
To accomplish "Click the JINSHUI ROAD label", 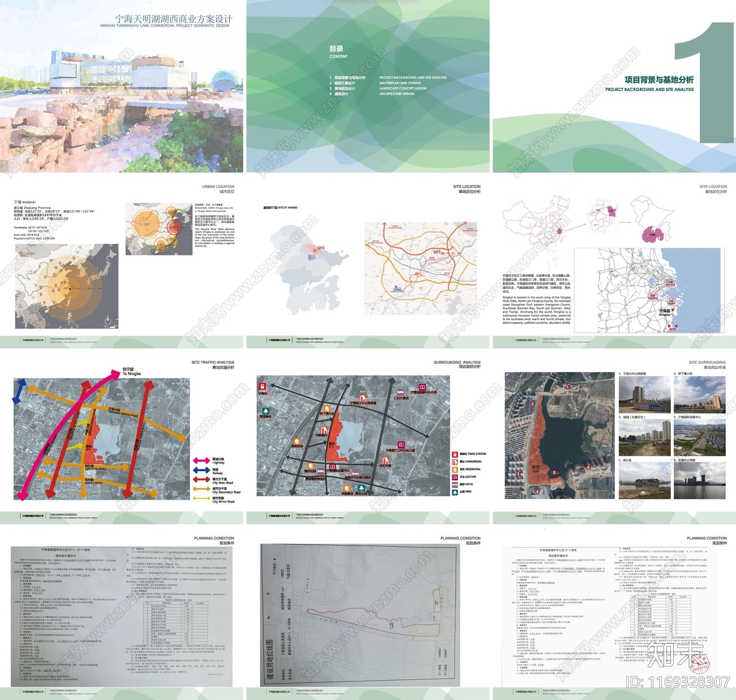I will (93, 483).
